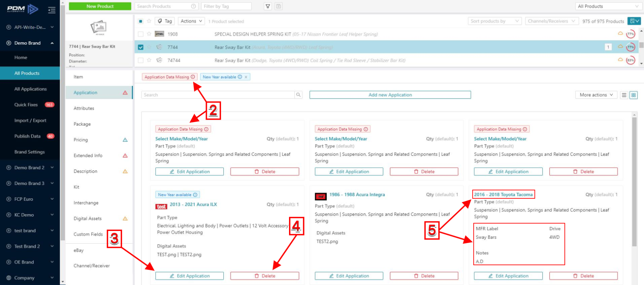The height and width of the screenshot is (285, 644).
Task: Click Add new Application
Action: [390, 95]
